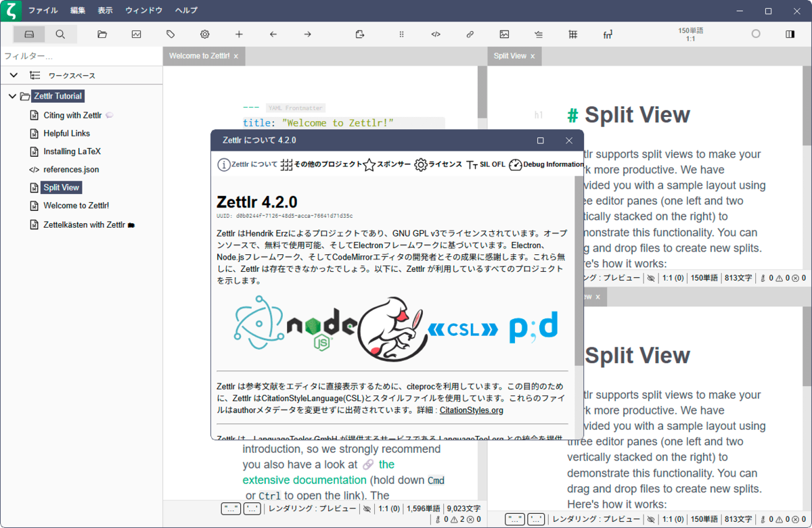Open Helpful Links file
Image resolution: width=812 pixels, height=528 pixels.
point(66,133)
